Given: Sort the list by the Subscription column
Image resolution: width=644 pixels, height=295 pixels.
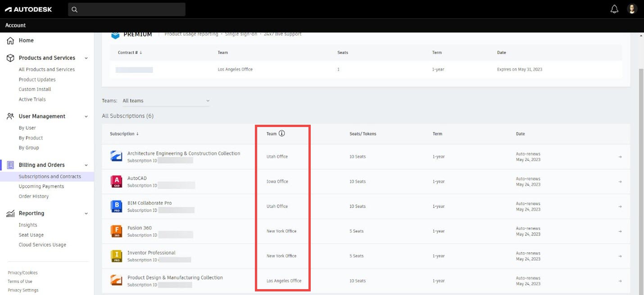Looking at the screenshot, I should 124,134.
